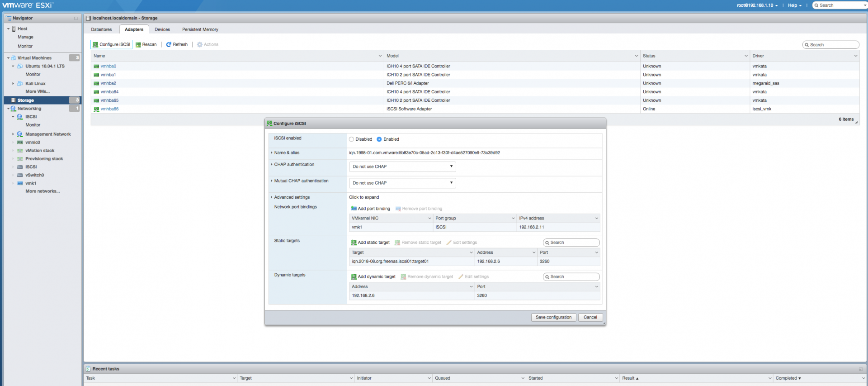Select the Disabled radio button for iSCSI

click(351, 139)
